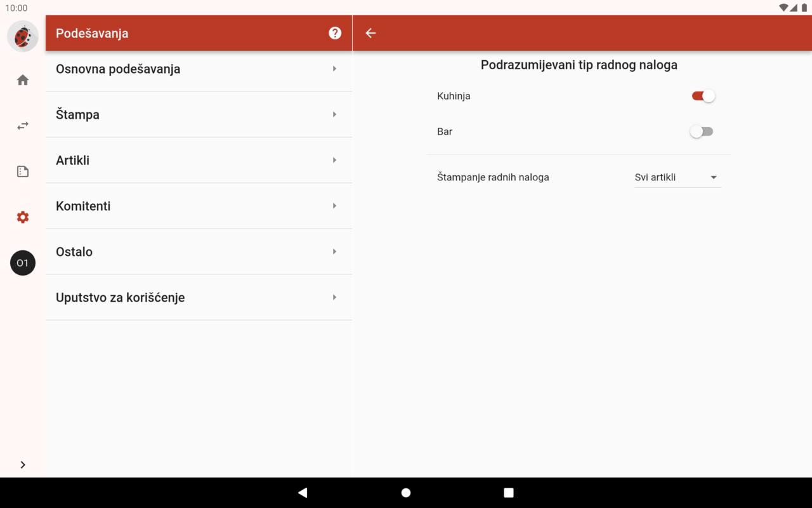The height and width of the screenshot is (508, 812).
Task: Open the transfer arrows sidebar icon
Action: click(23, 126)
